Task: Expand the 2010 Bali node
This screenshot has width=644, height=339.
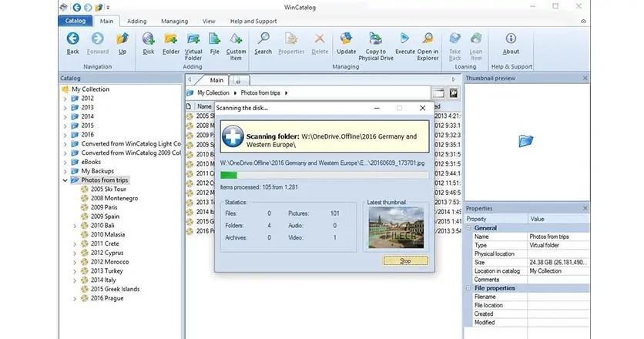Action: [75, 226]
